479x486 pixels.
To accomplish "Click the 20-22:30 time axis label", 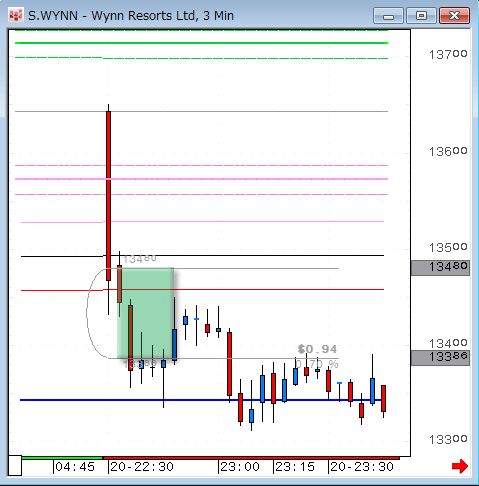I will (142, 467).
